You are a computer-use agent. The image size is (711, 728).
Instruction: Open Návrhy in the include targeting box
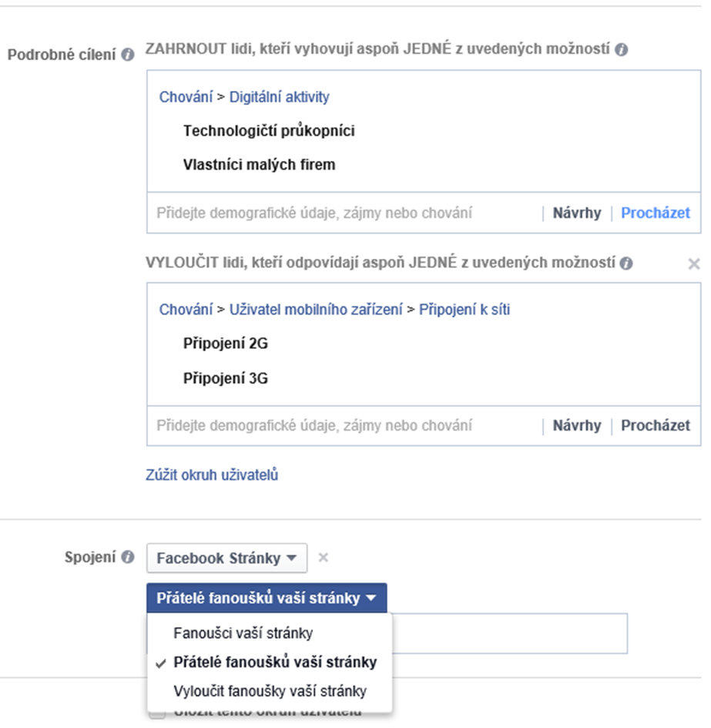coord(577,213)
